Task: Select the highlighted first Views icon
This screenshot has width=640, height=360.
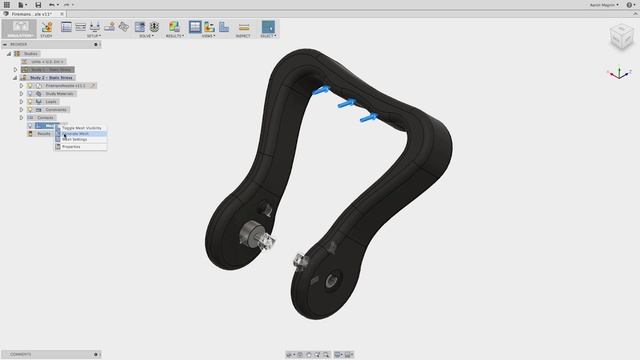Action: pos(195,27)
